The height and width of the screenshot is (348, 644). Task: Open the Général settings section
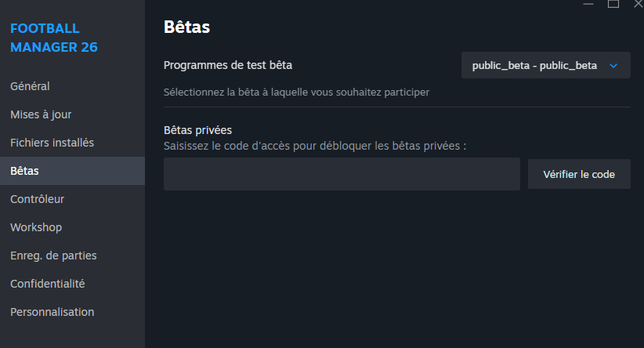[x=30, y=86]
